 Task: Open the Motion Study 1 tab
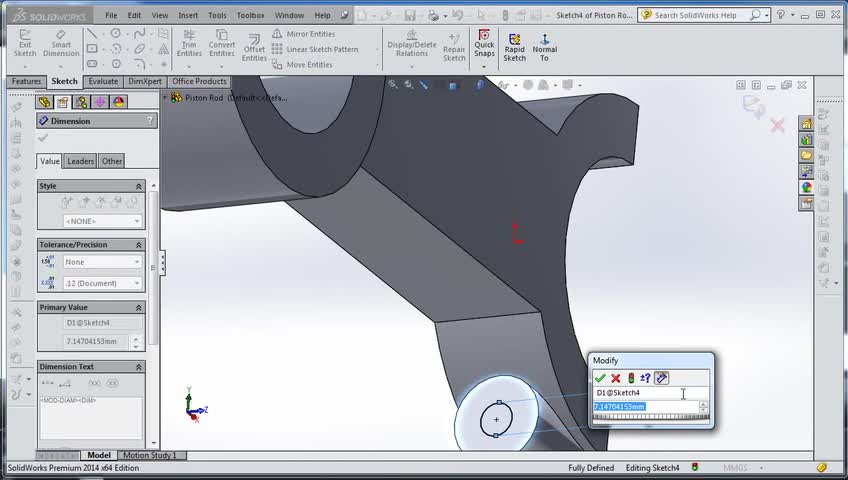tap(150, 455)
